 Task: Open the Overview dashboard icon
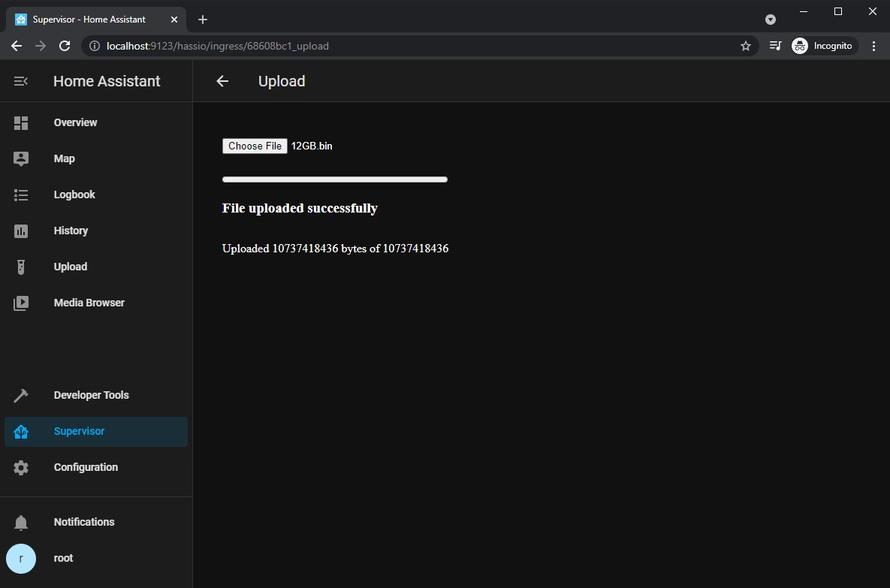click(21, 122)
